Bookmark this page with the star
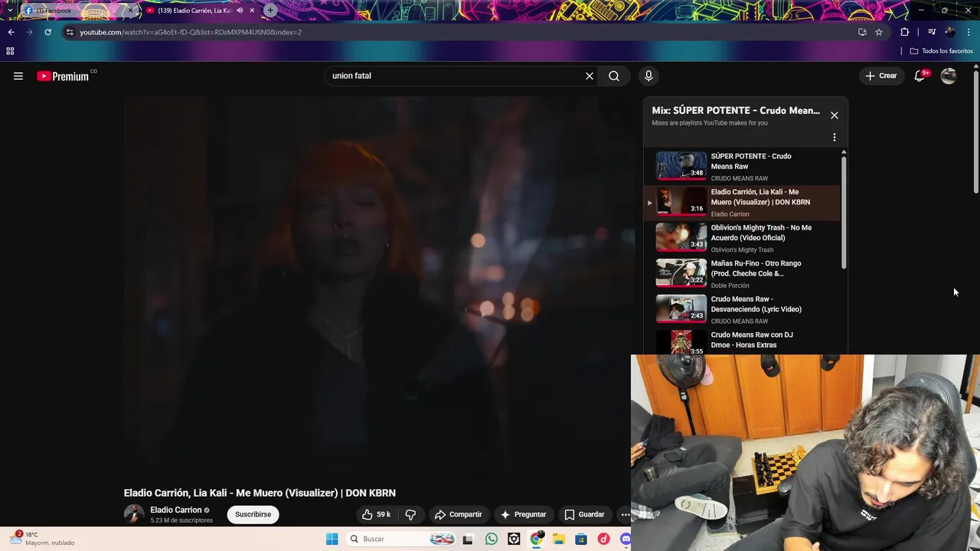 pos(879,32)
